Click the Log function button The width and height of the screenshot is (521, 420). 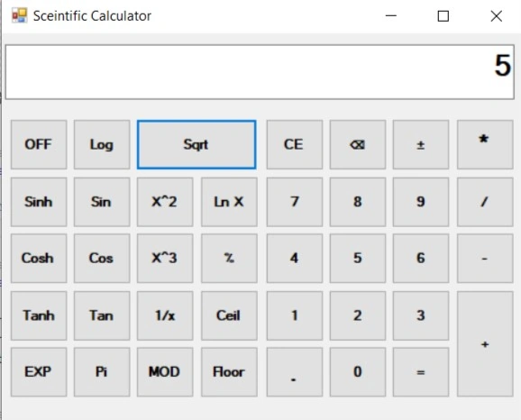point(102,144)
